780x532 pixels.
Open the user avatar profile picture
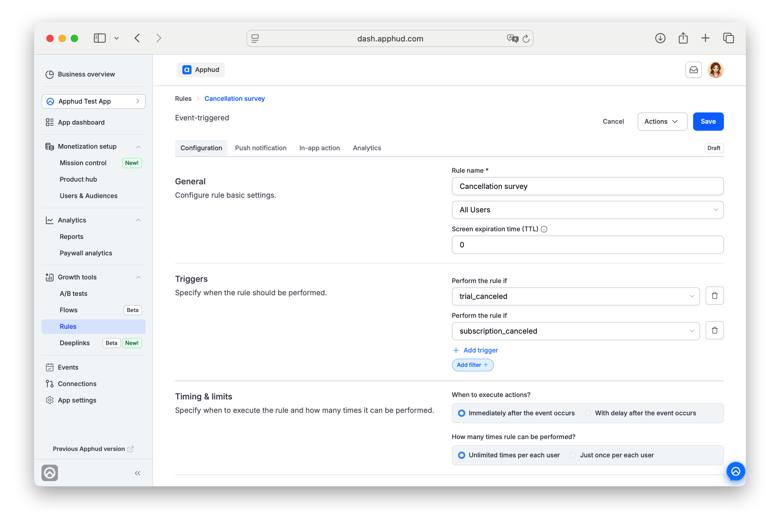[x=716, y=70]
